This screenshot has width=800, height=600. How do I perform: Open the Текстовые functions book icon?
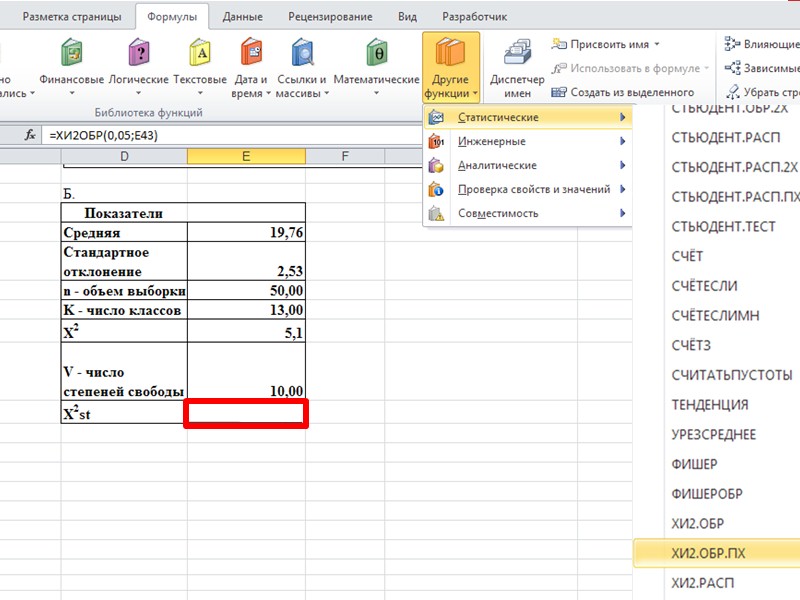[x=200, y=52]
